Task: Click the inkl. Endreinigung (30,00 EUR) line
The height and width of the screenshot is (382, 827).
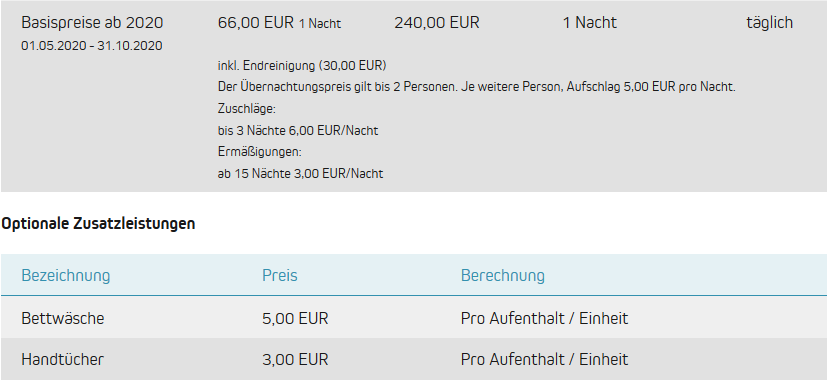Action: point(302,66)
